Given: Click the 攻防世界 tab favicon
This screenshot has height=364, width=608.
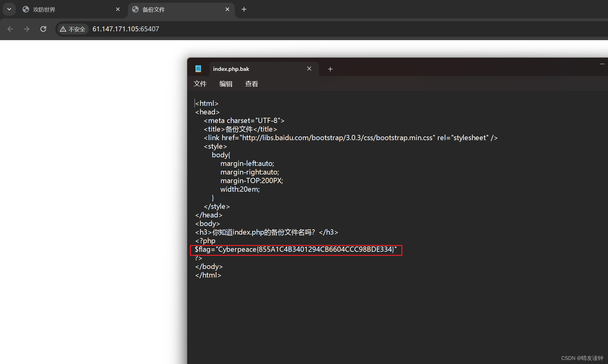Looking at the screenshot, I should (25, 9).
